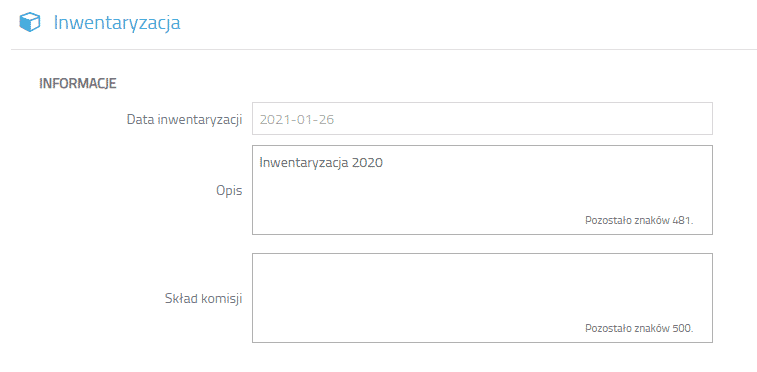The height and width of the screenshot is (372, 757).
Task: Click the Inwentaryzacja page heading
Action: click(x=117, y=23)
